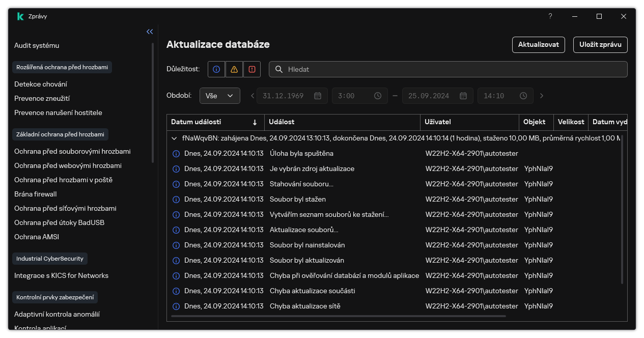Open the clock picker for end time
This screenshot has height=338, width=644.
[x=523, y=96]
